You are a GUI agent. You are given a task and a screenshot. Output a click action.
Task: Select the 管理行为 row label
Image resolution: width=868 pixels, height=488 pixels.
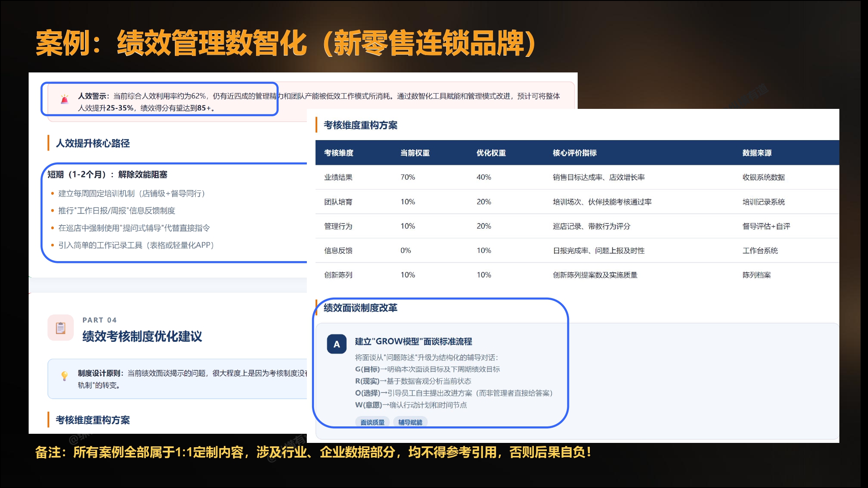pyautogui.click(x=338, y=226)
